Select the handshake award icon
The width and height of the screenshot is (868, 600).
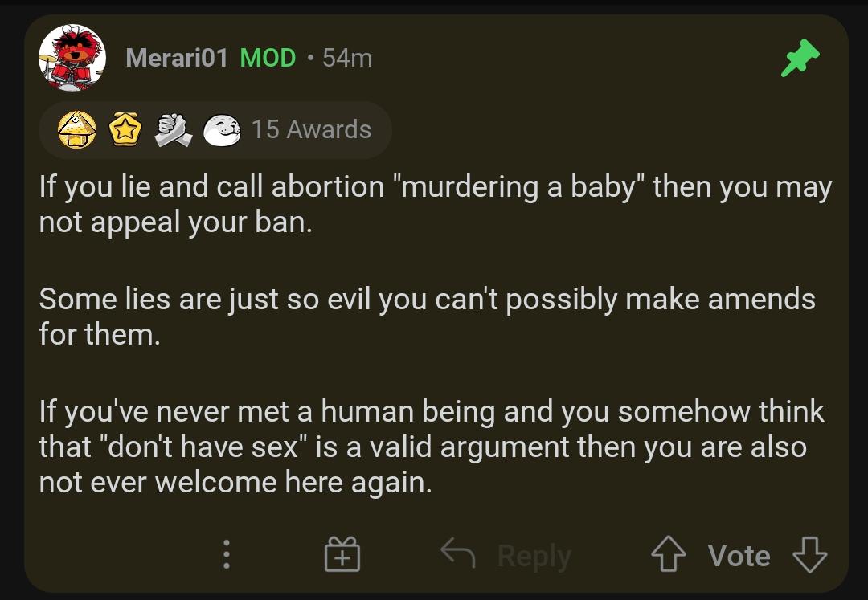[x=173, y=130]
